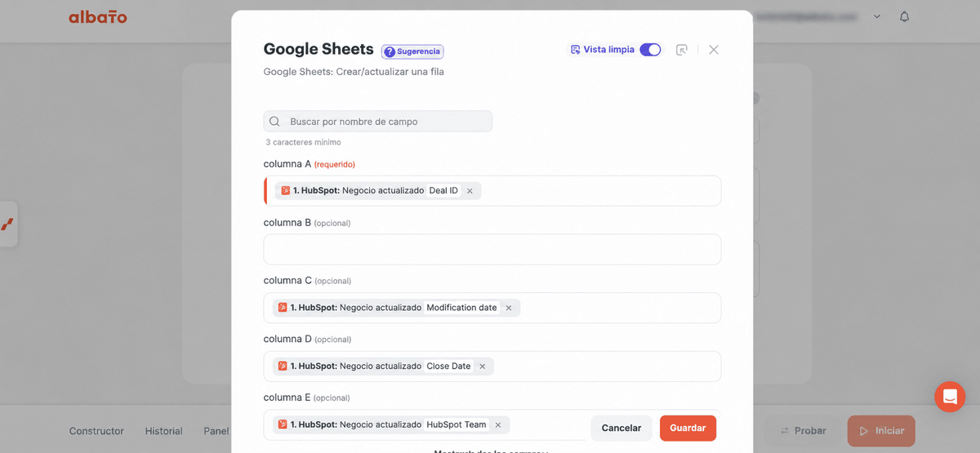Image resolution: width=980 pixels, height=453 pixels.
Task: Remove the Deal ID tag from columna A
Action: click(x=470, y=191)
